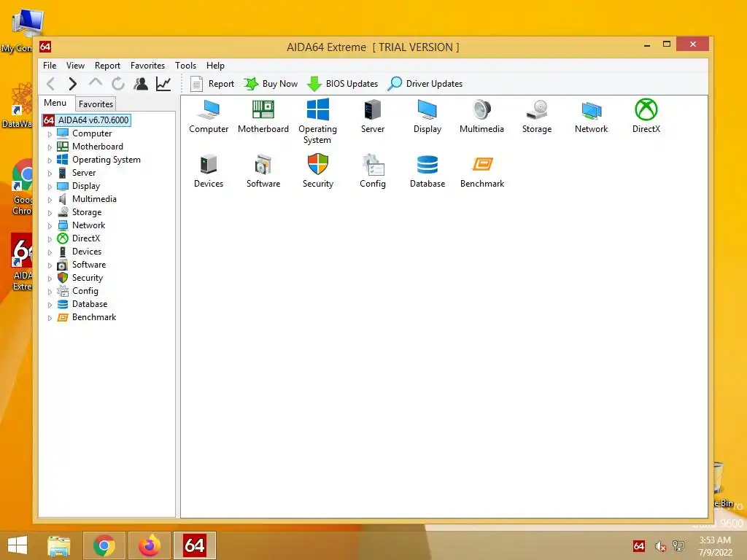Open the Storage icon in main pane

(537, 116)
